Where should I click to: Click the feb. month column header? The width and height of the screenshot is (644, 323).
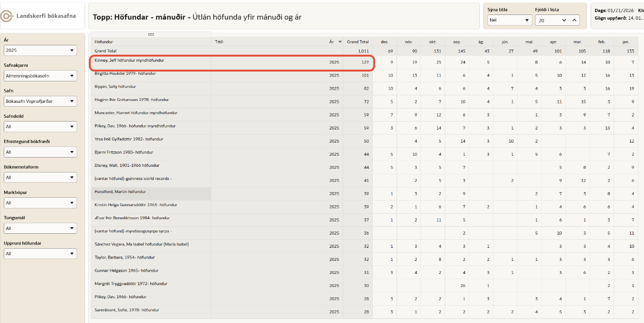tap(601, 42)
